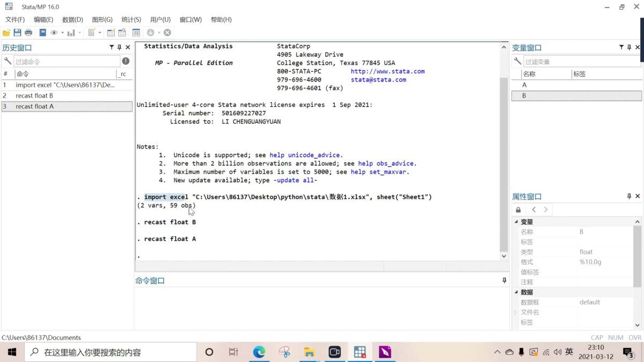Screen dimensions: 644x362
Task: Click the next variable arrow in 属性窗口
Action: tap(546, 210)
